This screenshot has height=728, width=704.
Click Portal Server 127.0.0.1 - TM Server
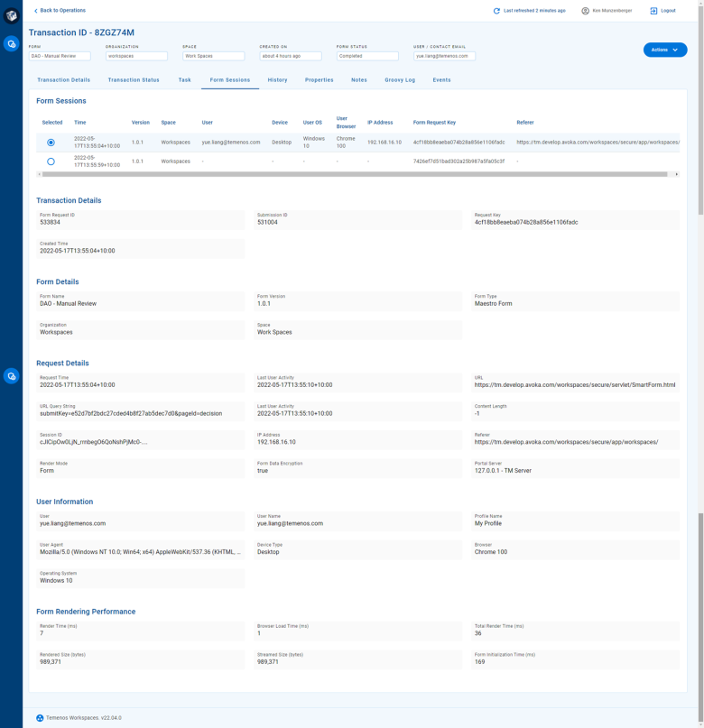[x=503, y=470]
